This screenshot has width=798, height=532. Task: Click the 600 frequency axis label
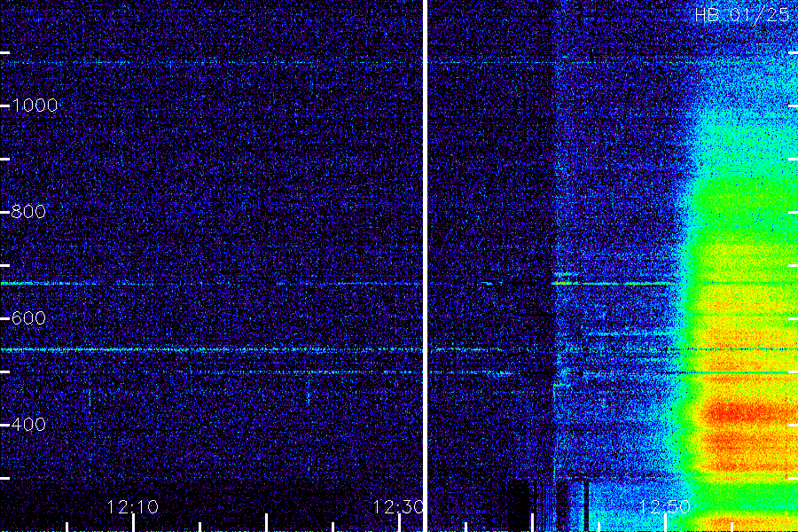tap(28, 318)
